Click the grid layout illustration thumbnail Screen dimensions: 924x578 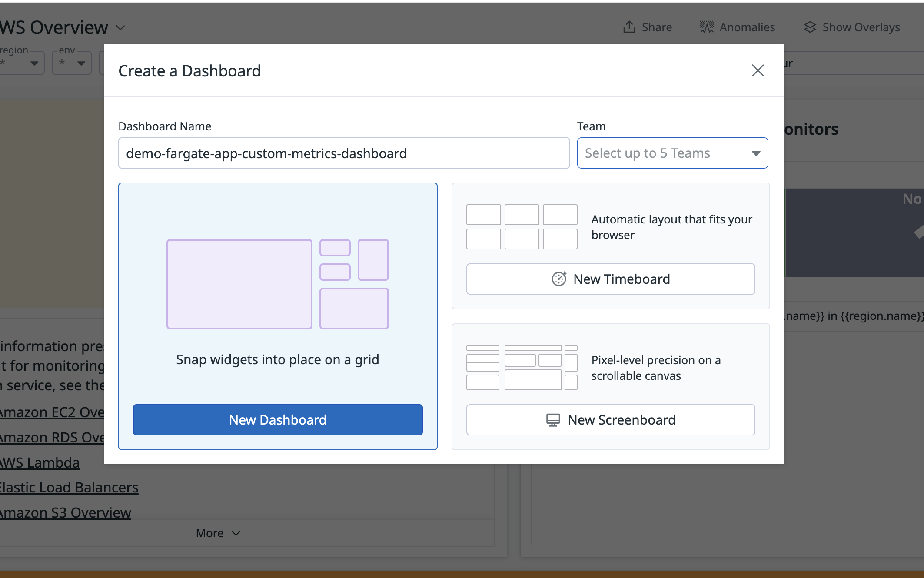click(x=277, y=284)
